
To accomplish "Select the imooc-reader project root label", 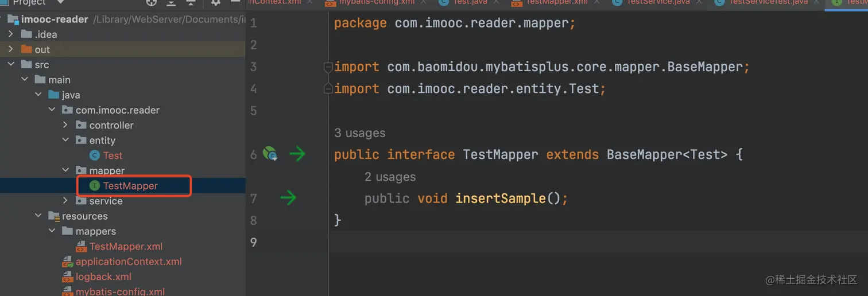I will pos(55,19).
